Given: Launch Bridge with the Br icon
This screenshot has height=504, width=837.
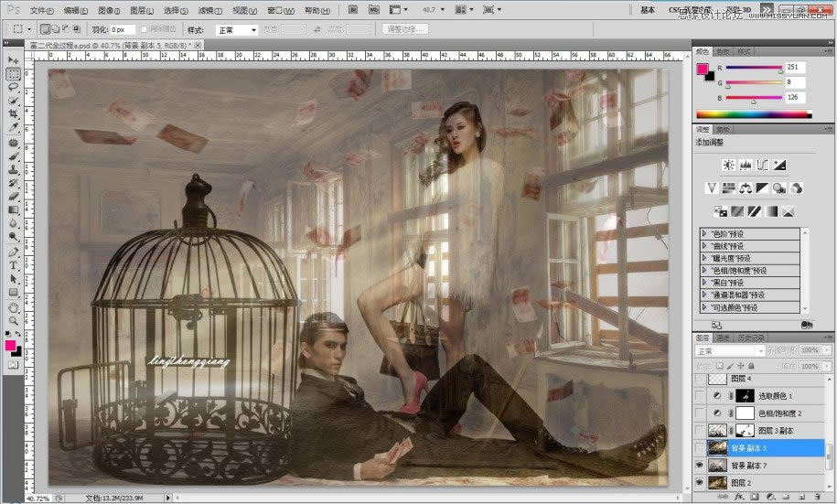Looking at the screenshot, I should [354, 10].
